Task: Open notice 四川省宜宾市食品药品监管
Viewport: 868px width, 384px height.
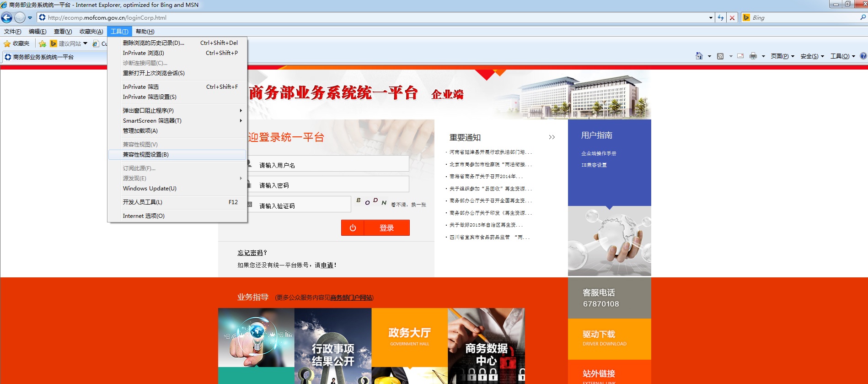Action: [489, 237]
